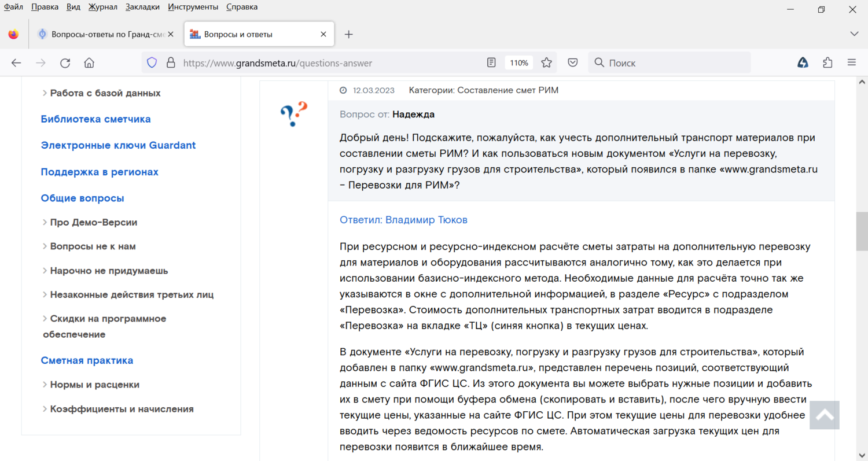
Task: Click the 110% zoom level indicator
Action: tap(519, 63)
